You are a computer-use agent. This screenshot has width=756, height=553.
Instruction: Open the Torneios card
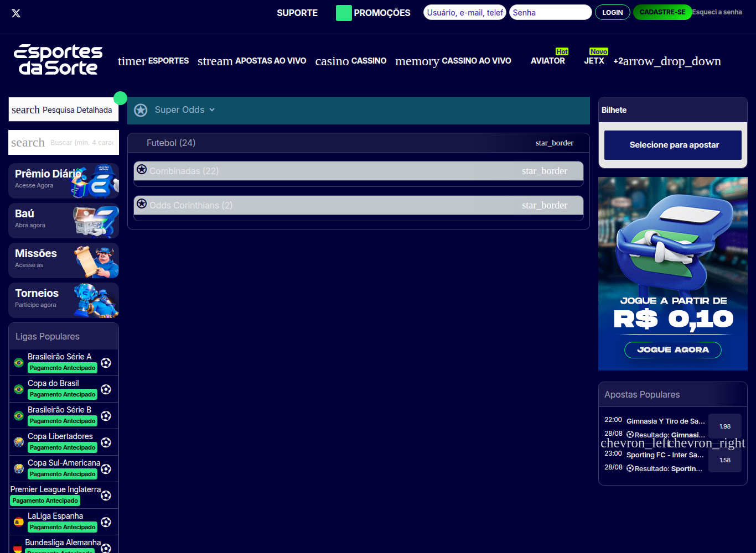[x=64, y=300]
